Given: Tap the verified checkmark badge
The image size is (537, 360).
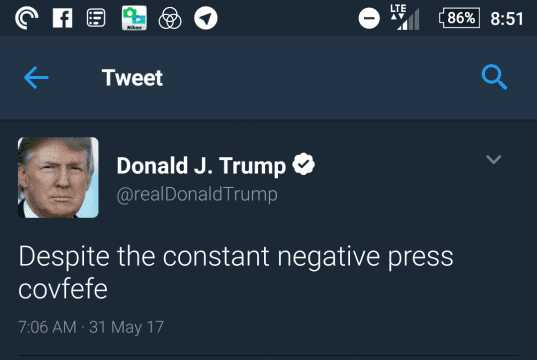Looking at the screenshot, I should pos(303,164).
